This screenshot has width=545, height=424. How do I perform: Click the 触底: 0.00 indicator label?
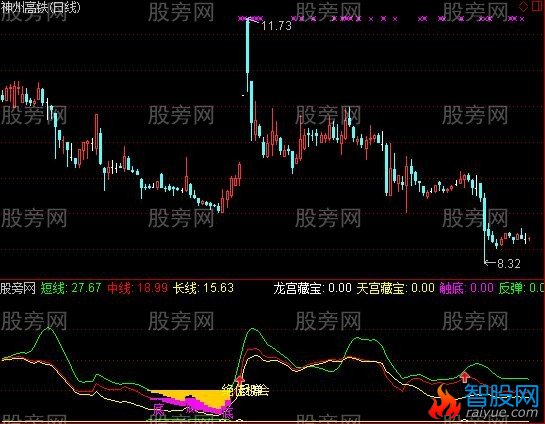click(466, 288)
